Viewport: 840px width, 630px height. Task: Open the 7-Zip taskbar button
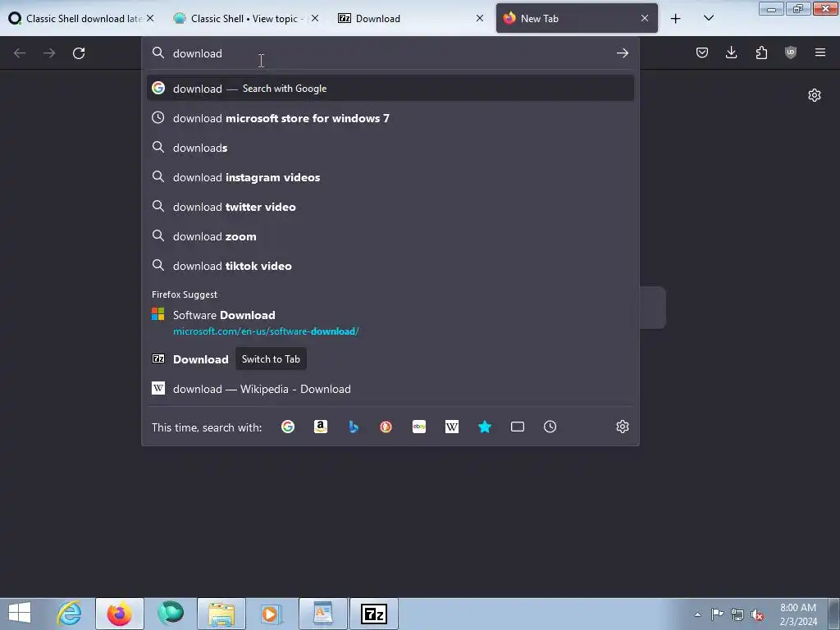(374, 614)
